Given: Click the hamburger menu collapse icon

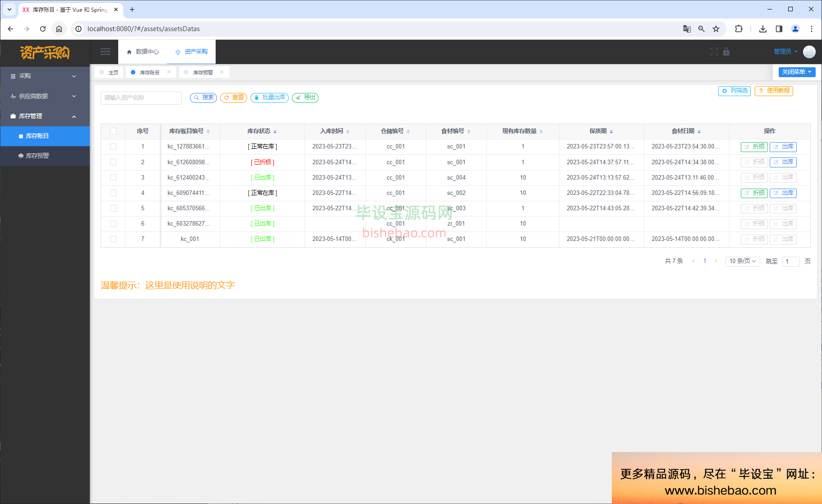Looking at the screenshot, I should [105, 52].
